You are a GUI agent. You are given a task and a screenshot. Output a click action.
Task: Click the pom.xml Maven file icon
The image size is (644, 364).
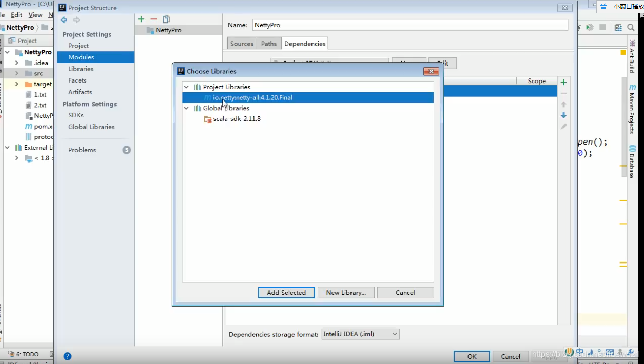pos(29,126)
